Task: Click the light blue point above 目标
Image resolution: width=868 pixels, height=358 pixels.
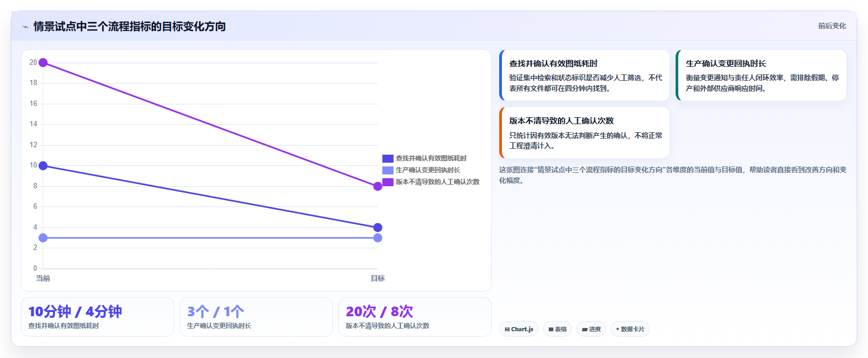Action: pyautogui.click(x=378, y=238)
